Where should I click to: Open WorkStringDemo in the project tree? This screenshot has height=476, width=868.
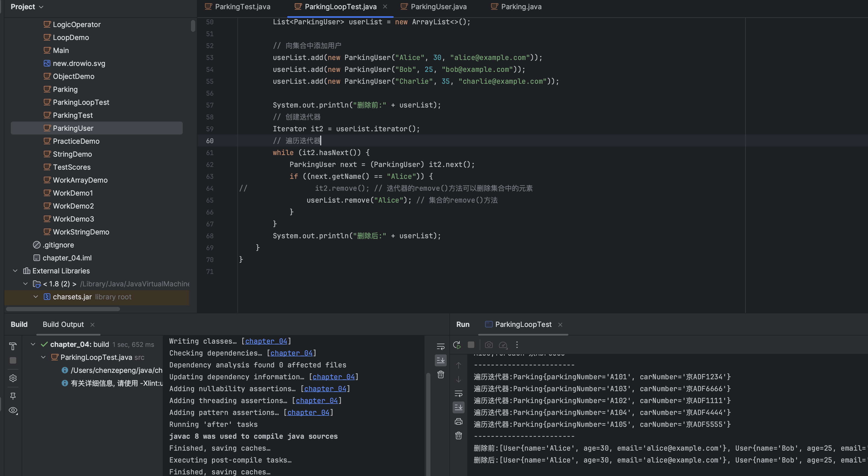pos(81,232)
